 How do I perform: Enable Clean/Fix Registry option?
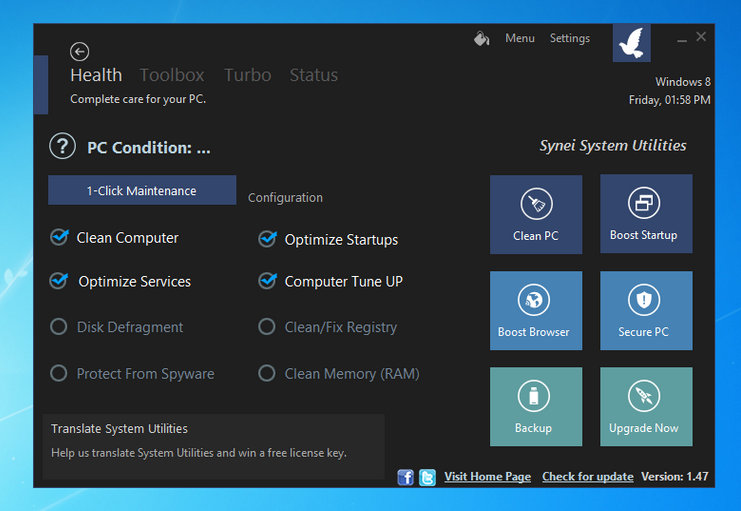pyautogui.click(x=267, y=327)
